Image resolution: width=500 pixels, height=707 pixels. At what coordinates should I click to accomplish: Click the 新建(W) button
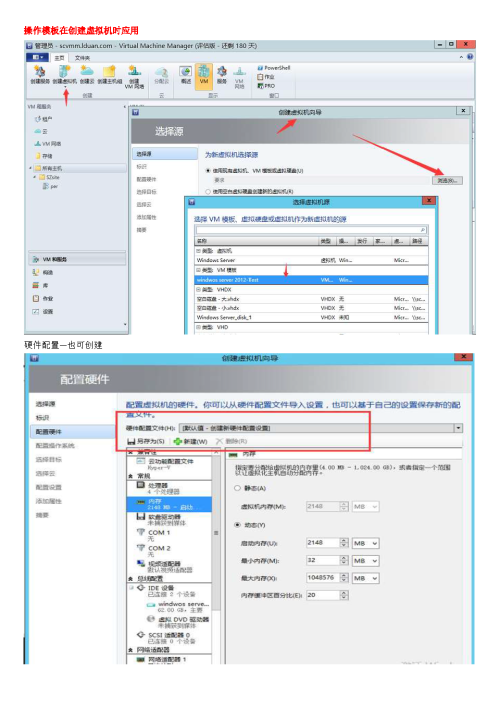190,441
